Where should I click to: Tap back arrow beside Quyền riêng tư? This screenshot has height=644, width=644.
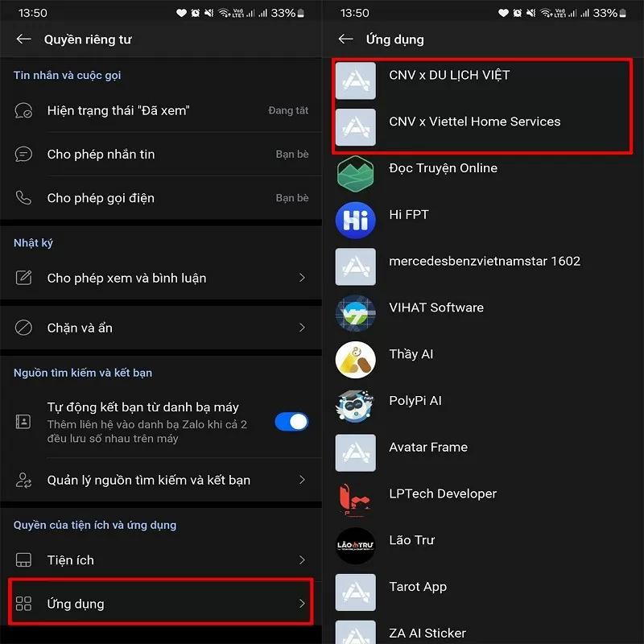coord(23,39)
